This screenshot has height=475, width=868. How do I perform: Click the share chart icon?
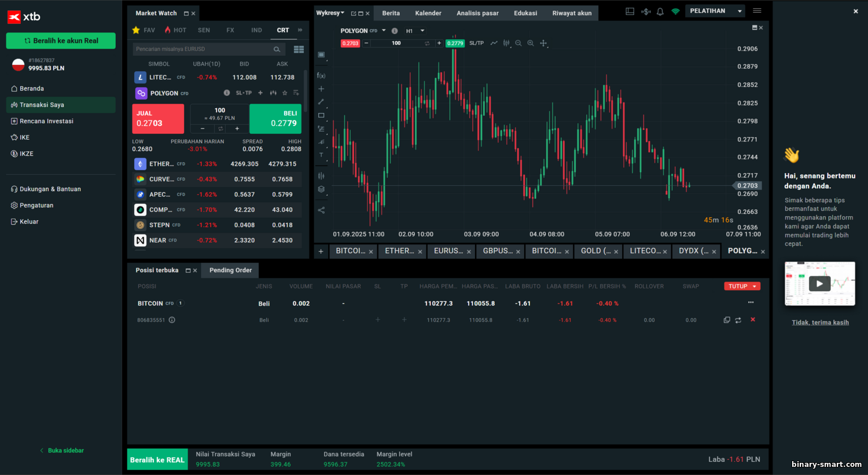[x=321, y=210]
